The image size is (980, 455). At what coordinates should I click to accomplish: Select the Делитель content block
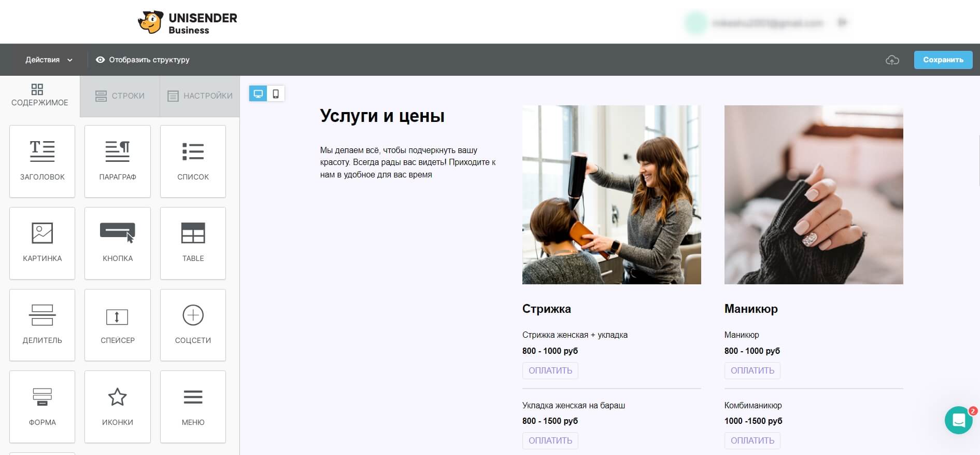tap(42, 325)
